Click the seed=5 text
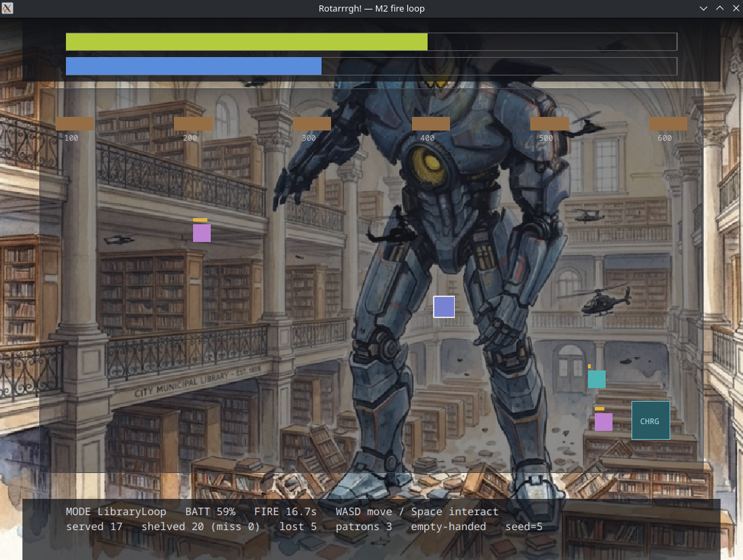Screen dimensions: 743x560 (523, 527)
